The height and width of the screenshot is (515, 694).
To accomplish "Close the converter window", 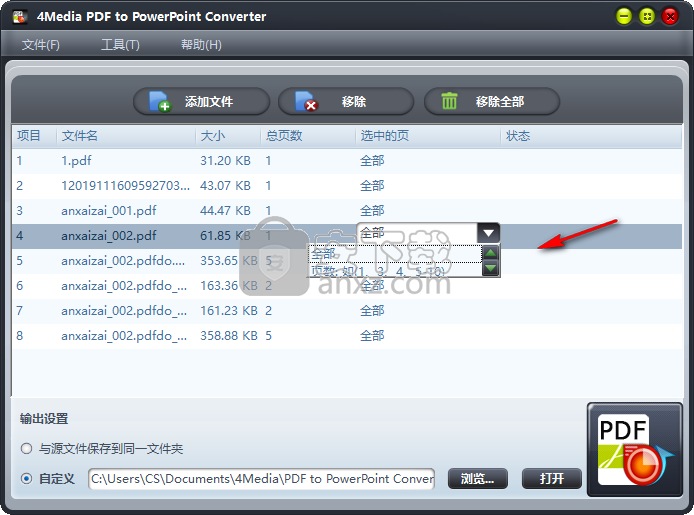I will pyautogui.click(x=670, y=17).
